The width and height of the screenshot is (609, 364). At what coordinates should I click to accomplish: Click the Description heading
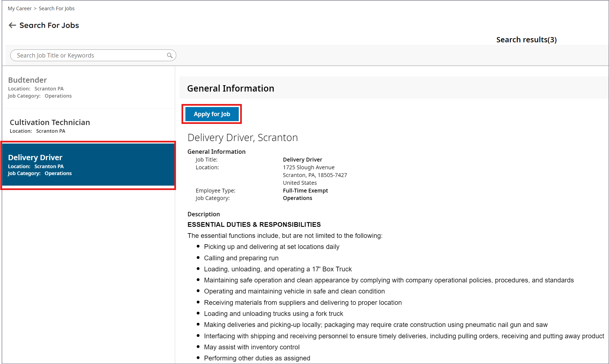203,214
